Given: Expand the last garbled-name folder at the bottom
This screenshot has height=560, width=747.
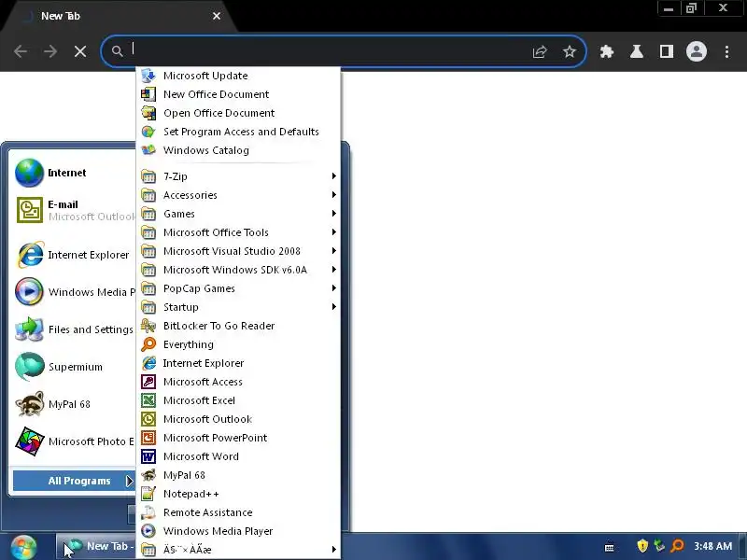Looking at the screenshot, I should [238, 550].
